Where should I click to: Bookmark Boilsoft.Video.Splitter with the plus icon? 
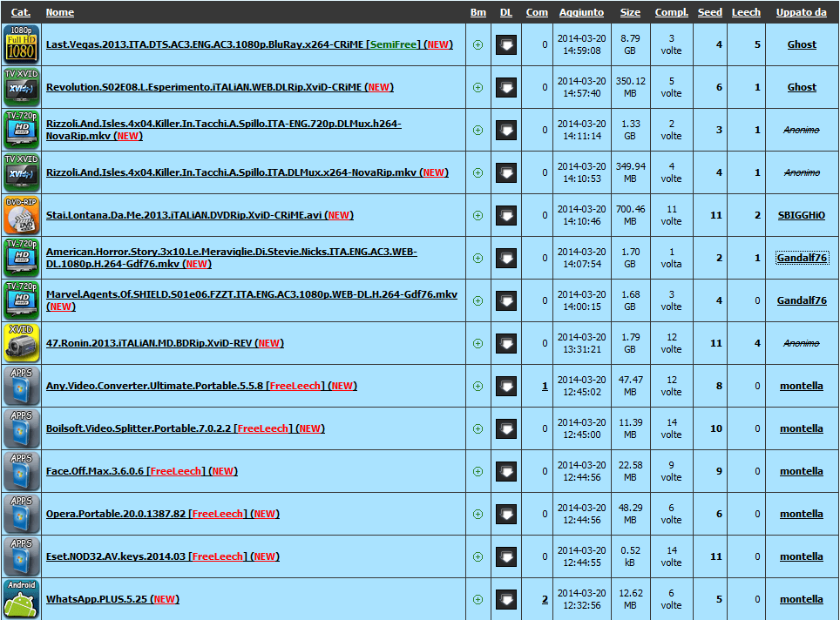point(478,428)
